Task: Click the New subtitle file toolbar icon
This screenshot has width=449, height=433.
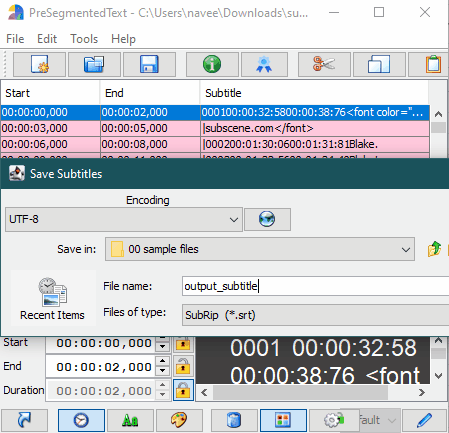Action: pyautogui.click(x=39, y=64)
